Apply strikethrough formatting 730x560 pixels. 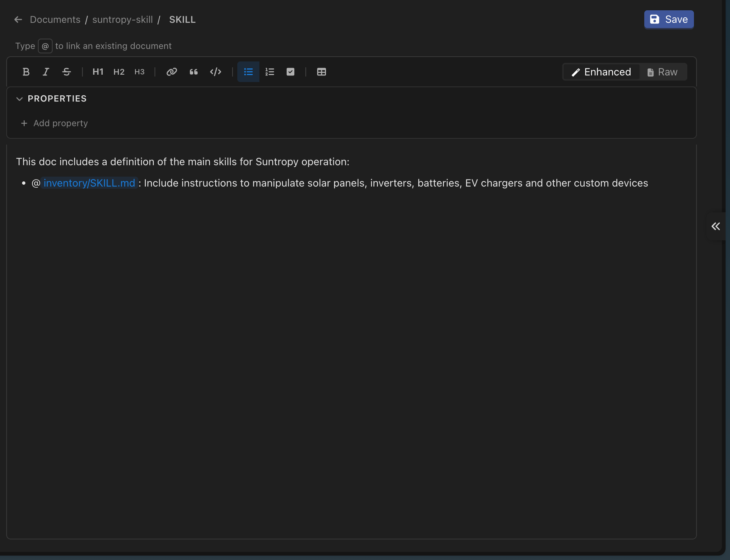click(x=67, y=72)
